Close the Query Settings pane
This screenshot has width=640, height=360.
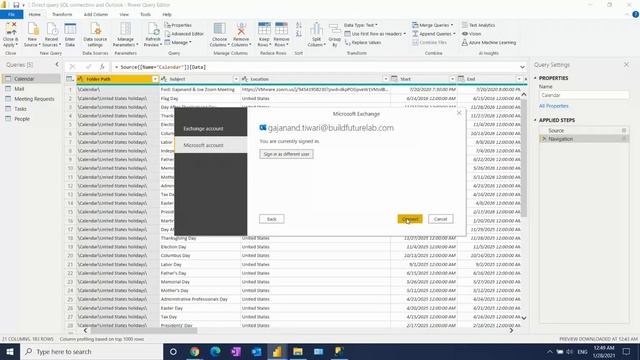[626, 64]
